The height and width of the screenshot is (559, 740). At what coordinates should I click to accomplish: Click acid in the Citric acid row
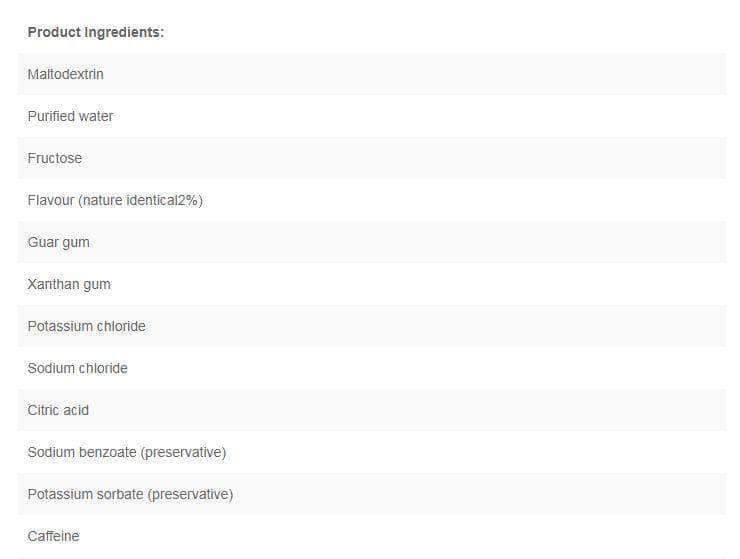click(x=77, y=410)
